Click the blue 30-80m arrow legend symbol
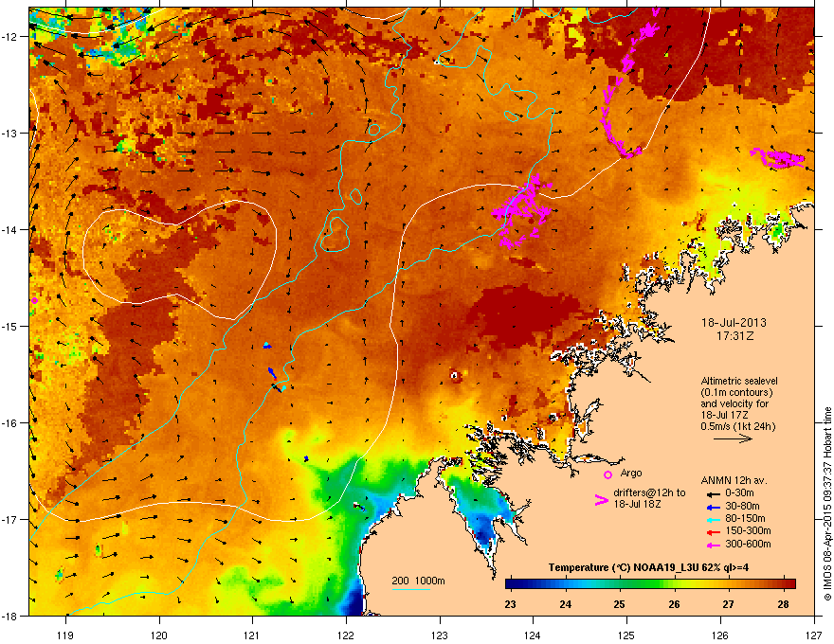 tap(713, 507)
